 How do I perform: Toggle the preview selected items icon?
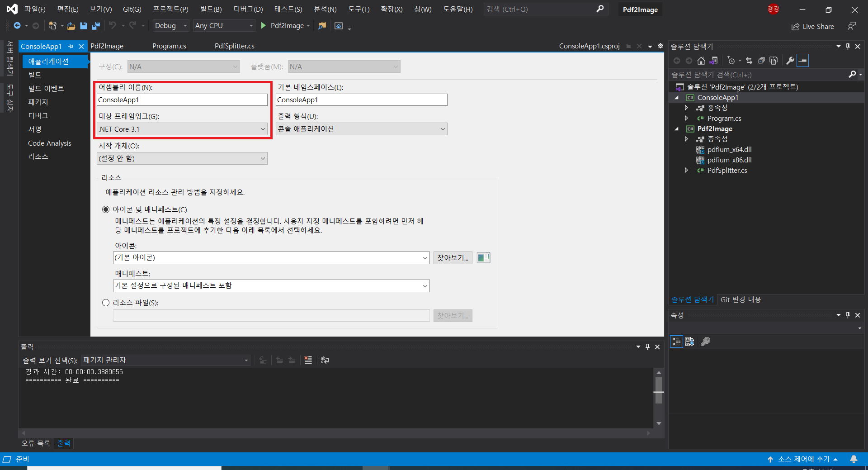click(803, 61)
